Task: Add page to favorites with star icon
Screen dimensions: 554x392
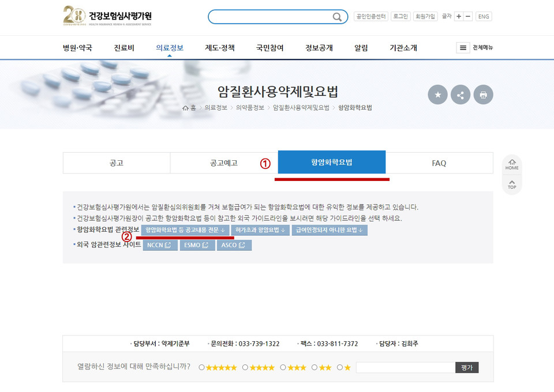Action: pyautogui.click(x=437, y=95)
